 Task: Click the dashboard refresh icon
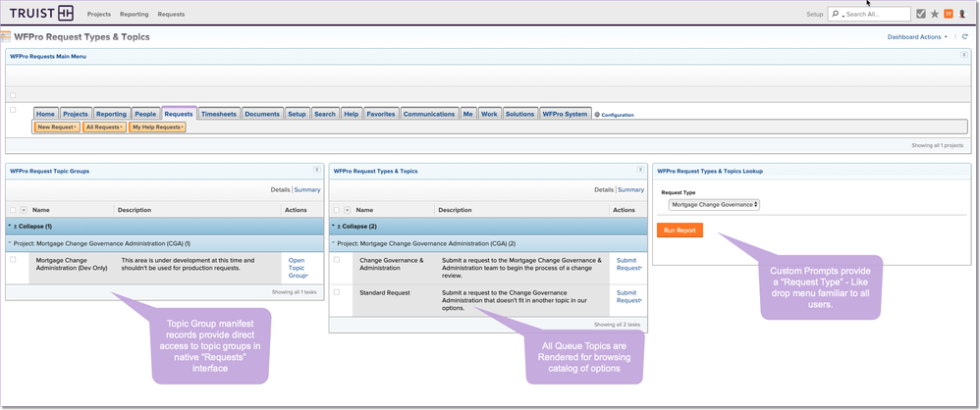click(964, 36)
